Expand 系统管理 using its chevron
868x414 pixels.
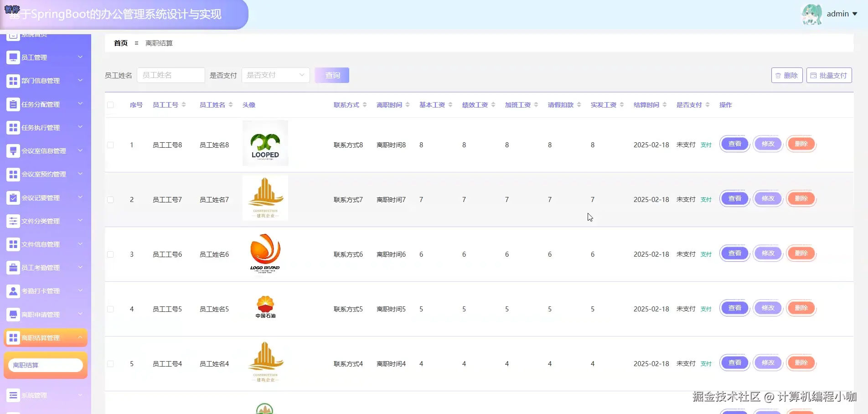(80, 395)
